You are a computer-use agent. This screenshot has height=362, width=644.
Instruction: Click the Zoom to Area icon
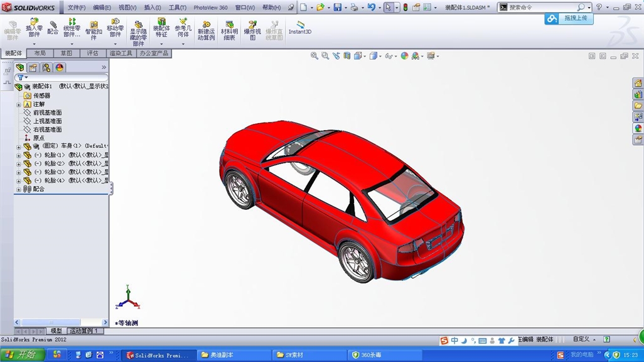click(325, 56)
